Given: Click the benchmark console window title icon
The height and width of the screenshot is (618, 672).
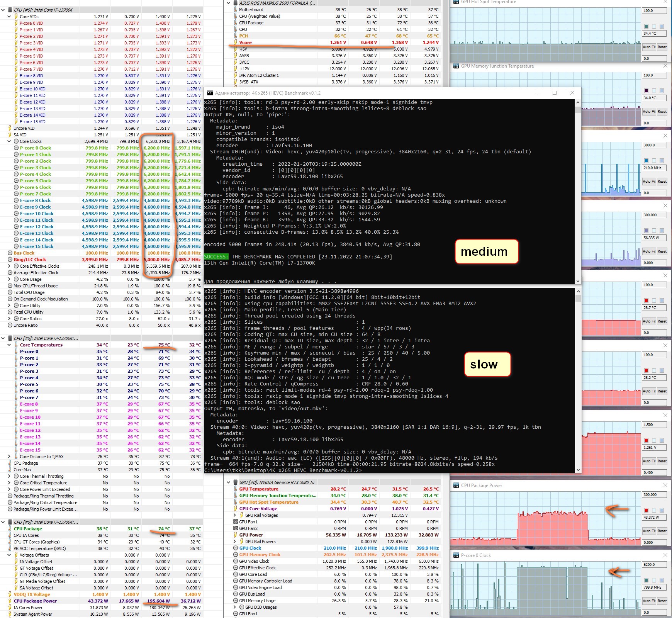Looking at the screenshot, I should point(210,93).
